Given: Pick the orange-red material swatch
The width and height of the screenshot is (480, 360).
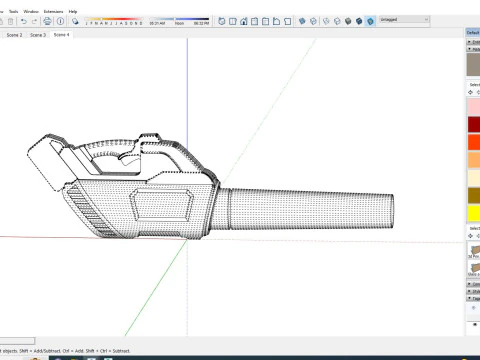Looking at the screenshot, I should [474, 142].
